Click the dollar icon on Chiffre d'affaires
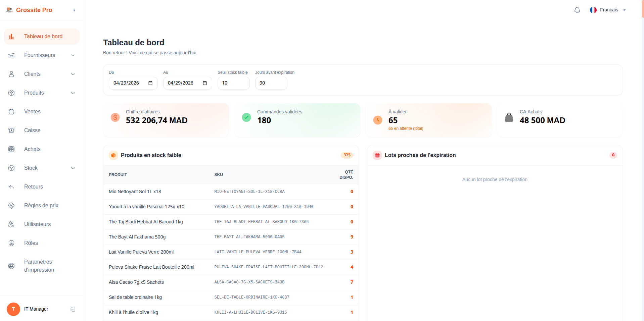Image resolution: width=644 pixels, height=321 pixels. coord(115,117)
